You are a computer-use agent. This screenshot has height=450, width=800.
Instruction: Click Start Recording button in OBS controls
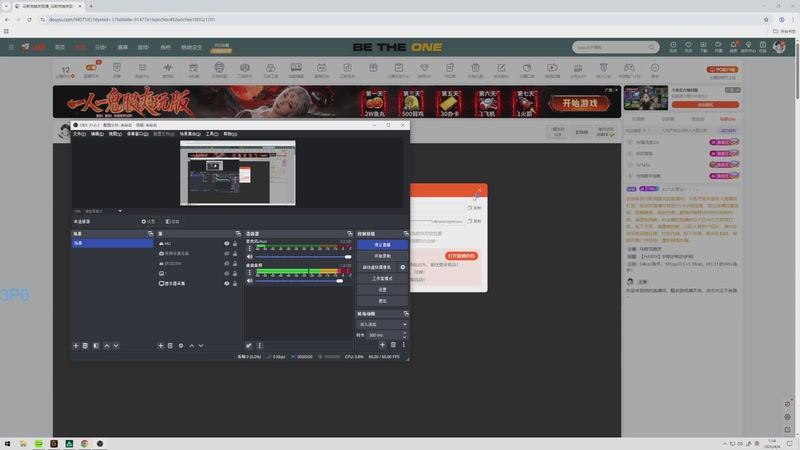[382, 256]
